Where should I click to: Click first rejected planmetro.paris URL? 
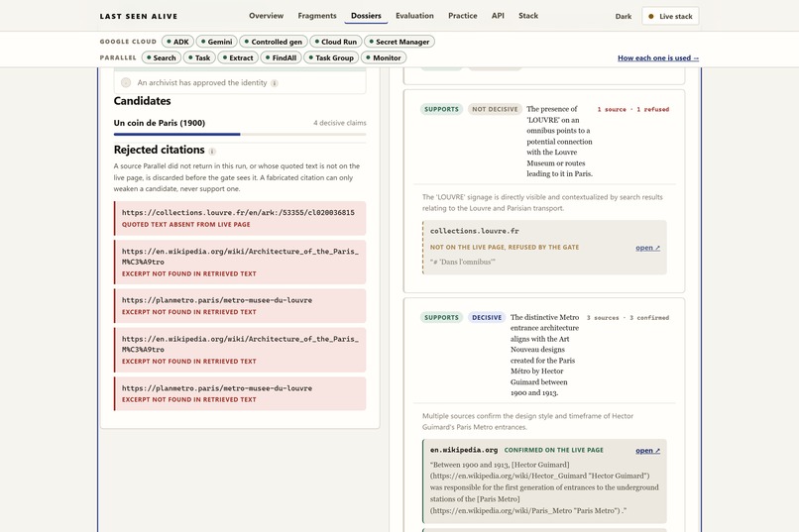(217, 300)
